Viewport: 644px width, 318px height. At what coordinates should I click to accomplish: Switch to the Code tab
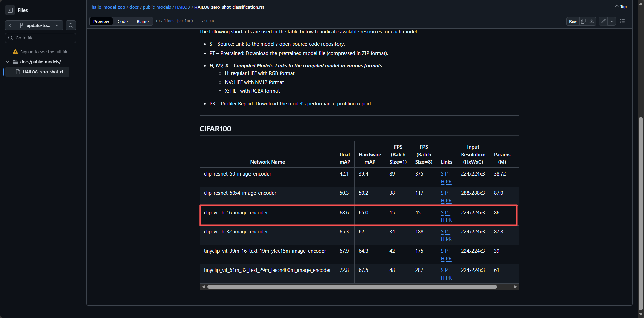pyautogui.click(x=122, y=21)
